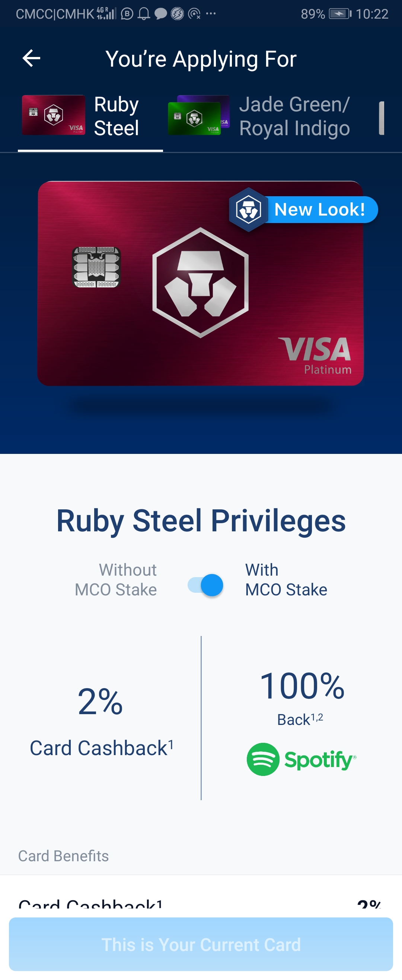Tap the 2% Card Cashback benefit
This screenshot has height=980, width=402.
pyautogui.click(x=101, y=720)
